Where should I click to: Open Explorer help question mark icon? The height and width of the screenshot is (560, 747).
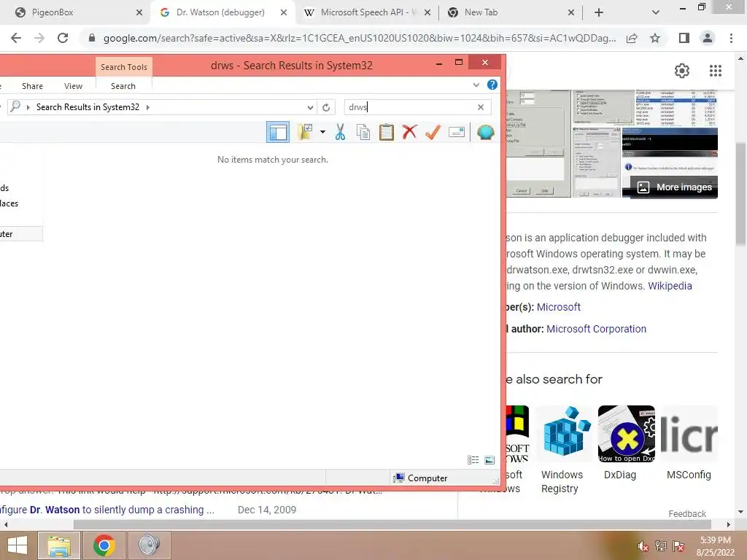click(x=492, y=85)
